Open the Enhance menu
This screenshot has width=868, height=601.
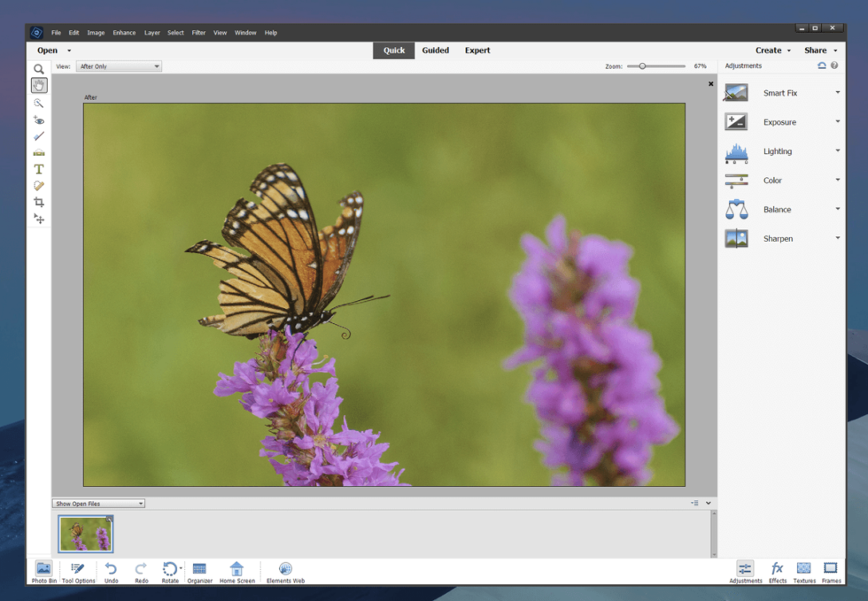pyautogui.click(x=124, y=32)
